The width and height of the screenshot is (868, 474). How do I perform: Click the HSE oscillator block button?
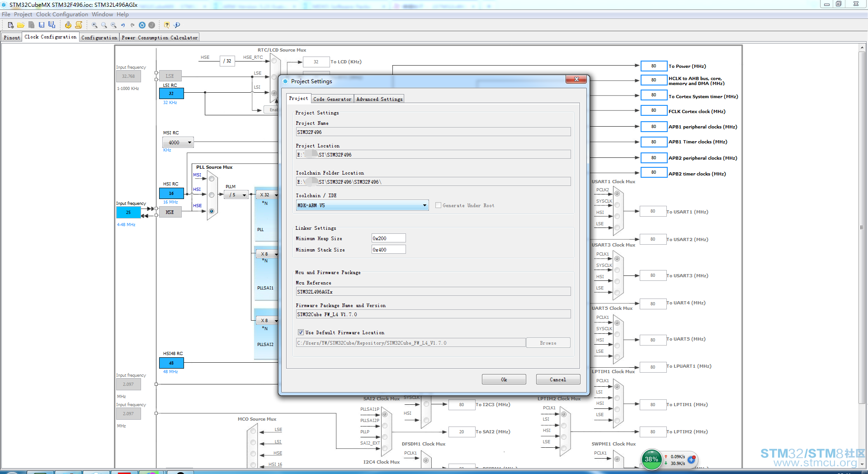(170, 212)
